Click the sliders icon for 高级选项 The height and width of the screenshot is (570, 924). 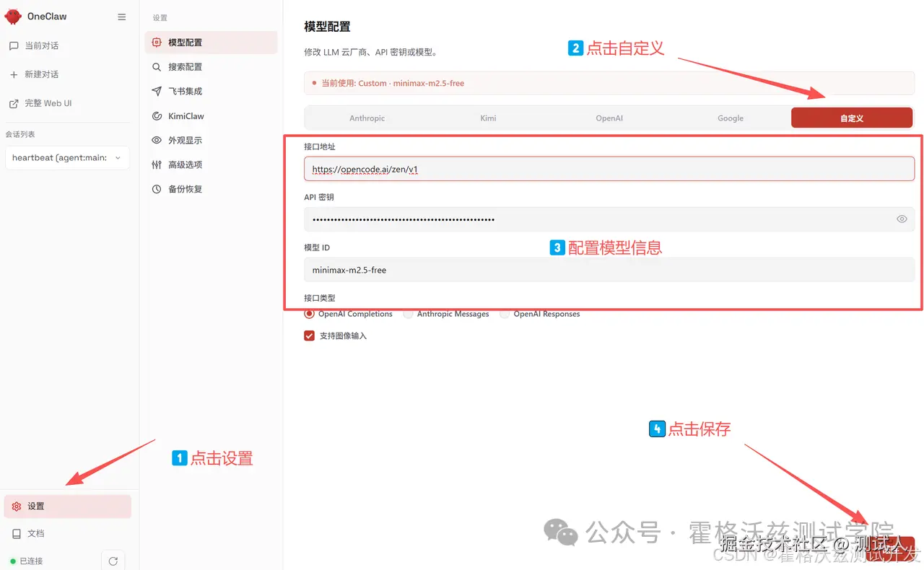point(157,165)
